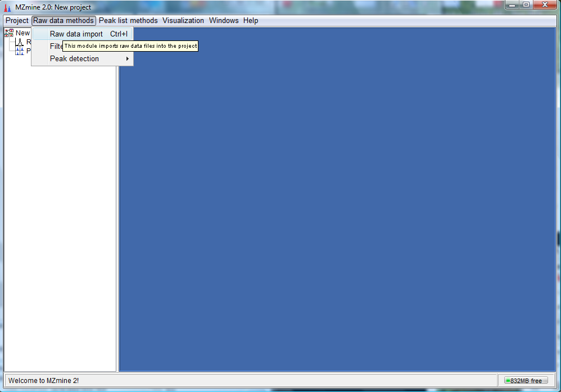The image size is (561, 392).
Task: Click the 832MB free memory indicator
Action: [526, 381]
